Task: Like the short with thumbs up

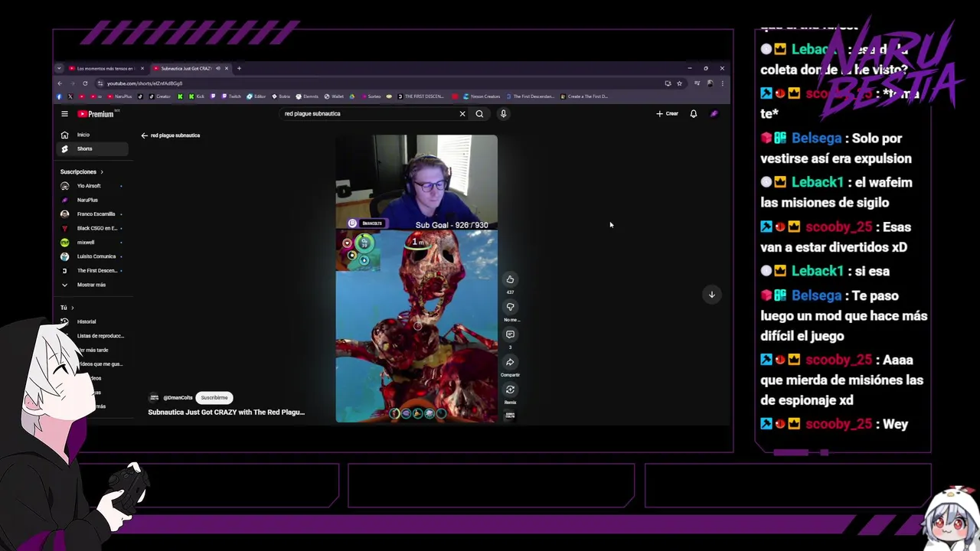Action: coord(510,279)
